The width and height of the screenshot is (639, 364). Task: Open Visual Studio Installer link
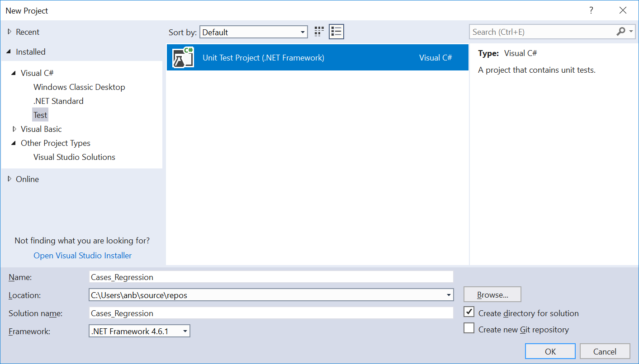83,256
